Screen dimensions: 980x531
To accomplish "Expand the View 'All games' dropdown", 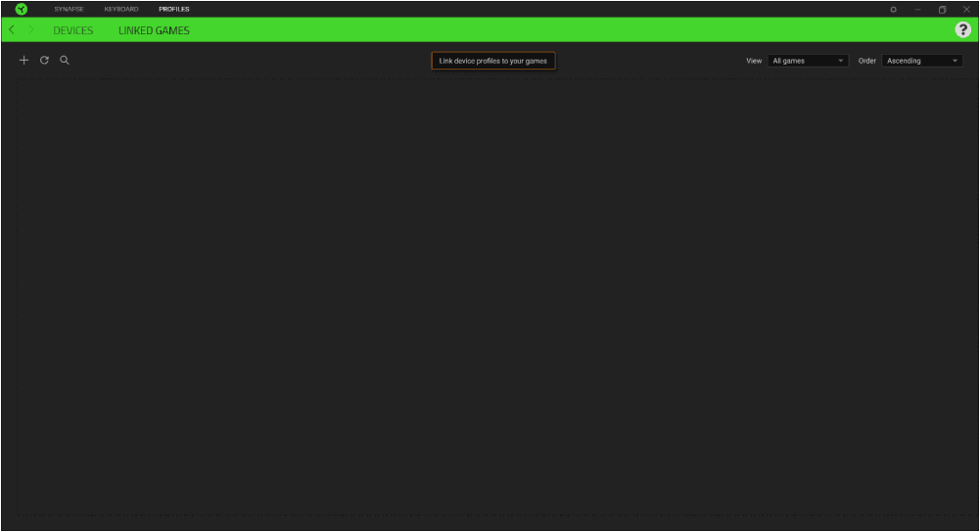I will [808, 61].
